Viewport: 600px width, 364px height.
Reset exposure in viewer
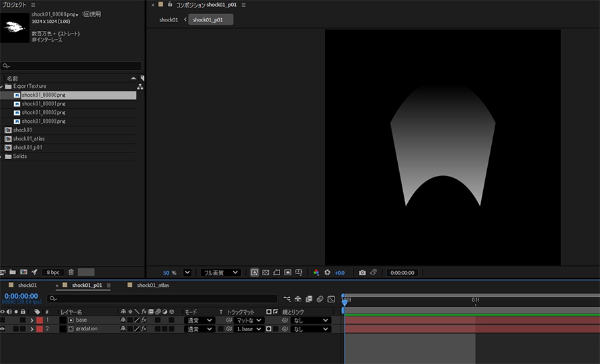327,273
